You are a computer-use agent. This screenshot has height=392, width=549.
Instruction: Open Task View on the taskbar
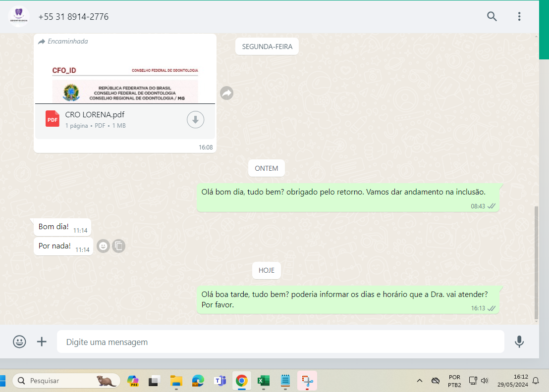point(154,381)
